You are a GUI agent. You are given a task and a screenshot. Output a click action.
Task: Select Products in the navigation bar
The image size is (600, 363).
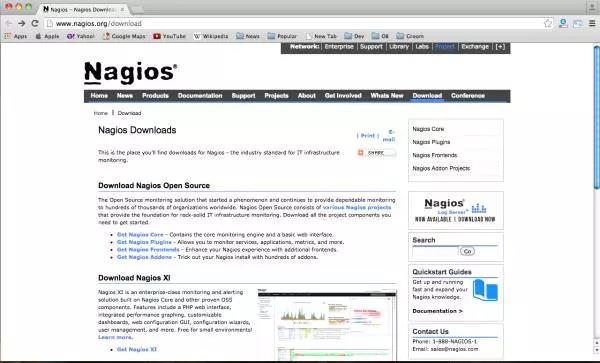point(155,96)
